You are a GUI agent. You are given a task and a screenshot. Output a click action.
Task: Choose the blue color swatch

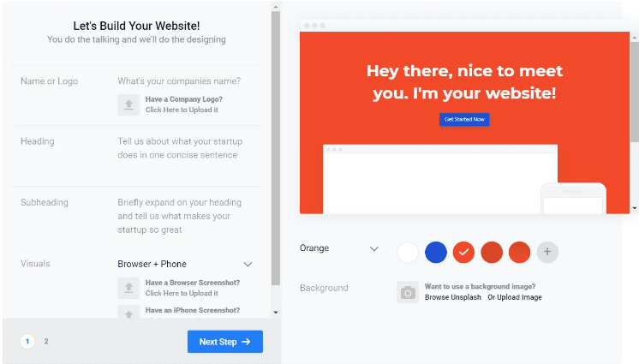[x=436, y=252]
